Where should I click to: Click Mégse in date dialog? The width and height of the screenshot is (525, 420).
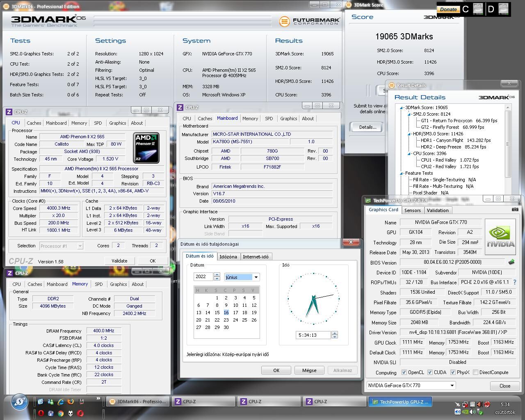(x=309, y=370)
